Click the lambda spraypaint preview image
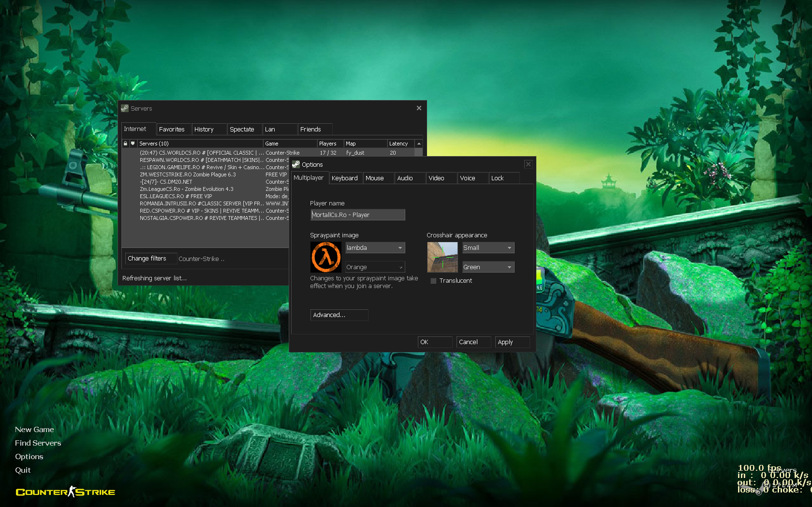 tap(325, 257)
